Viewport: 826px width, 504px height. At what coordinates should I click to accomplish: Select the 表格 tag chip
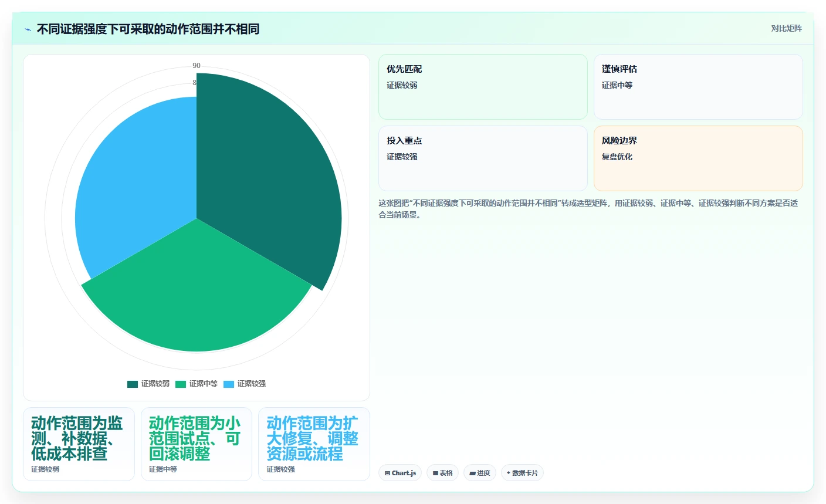point(442,473)
